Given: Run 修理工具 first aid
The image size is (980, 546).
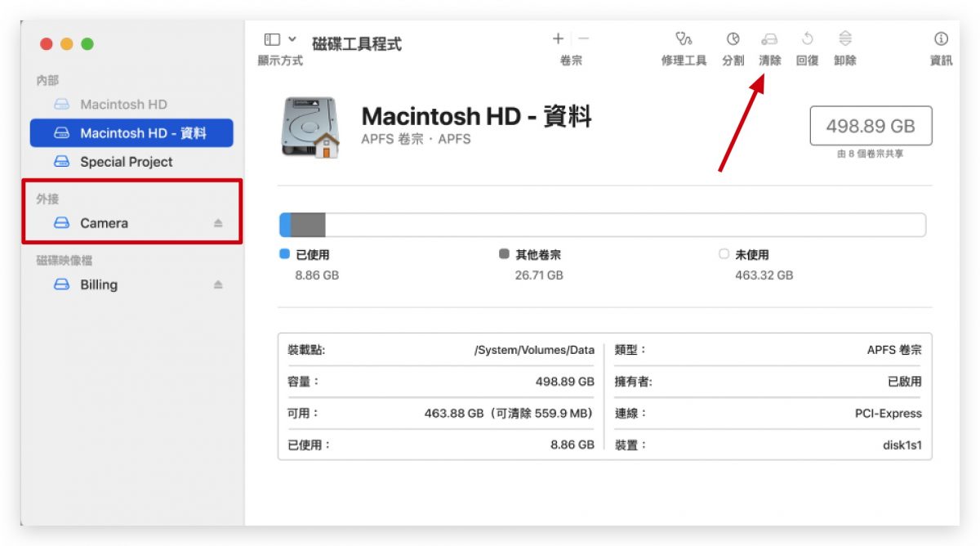Looking at the screenshot, I should pos(684,38).
